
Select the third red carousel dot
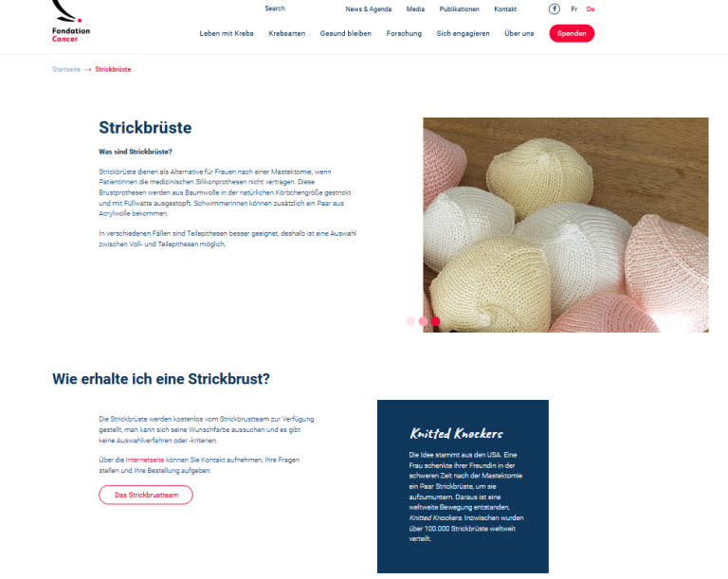click(x=435, y=321)
